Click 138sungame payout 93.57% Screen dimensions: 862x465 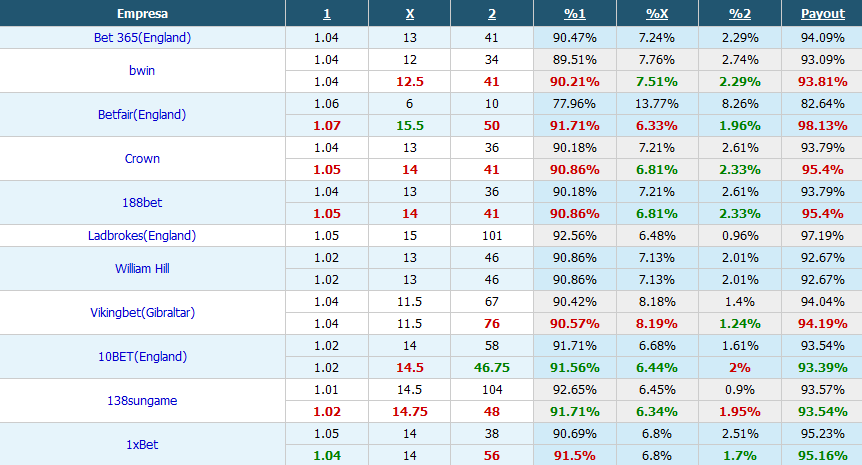(822, 390)
